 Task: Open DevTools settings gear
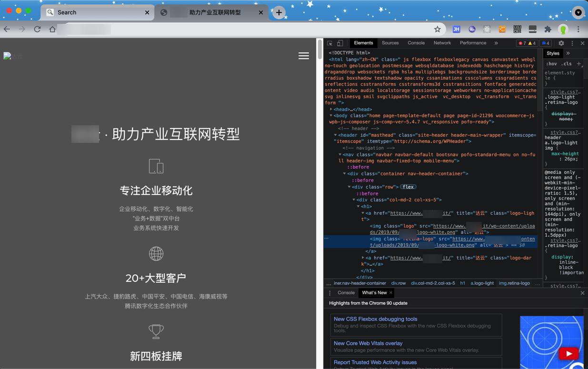tap(561, 43)
